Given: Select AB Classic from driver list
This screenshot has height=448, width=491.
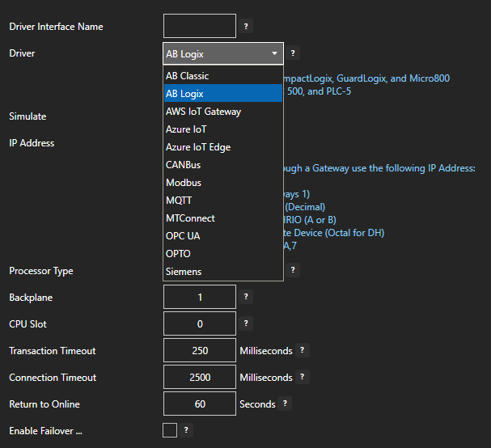Looking at the screenshot, I should pyautogui.click(x=188, y=76).
